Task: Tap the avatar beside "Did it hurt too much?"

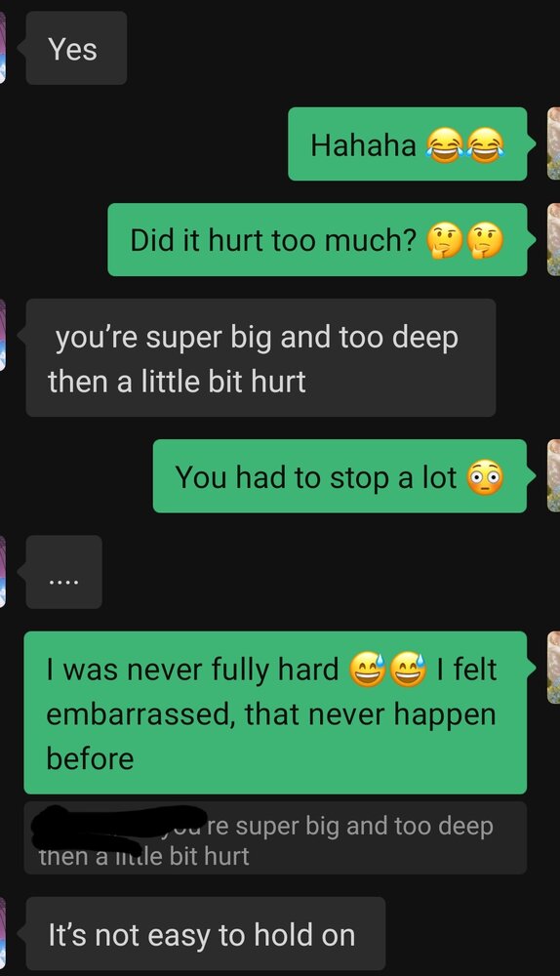Action: [553, 240]
